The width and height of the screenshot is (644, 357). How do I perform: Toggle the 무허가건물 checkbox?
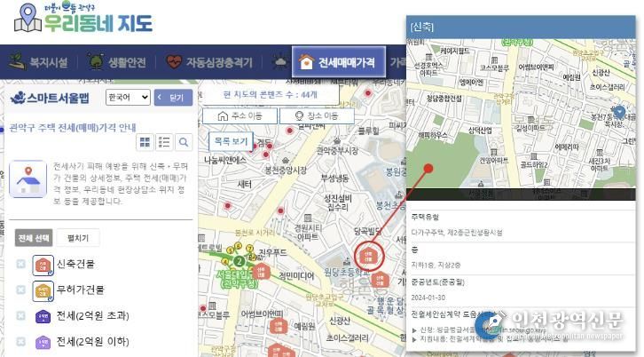pos(21,290)
